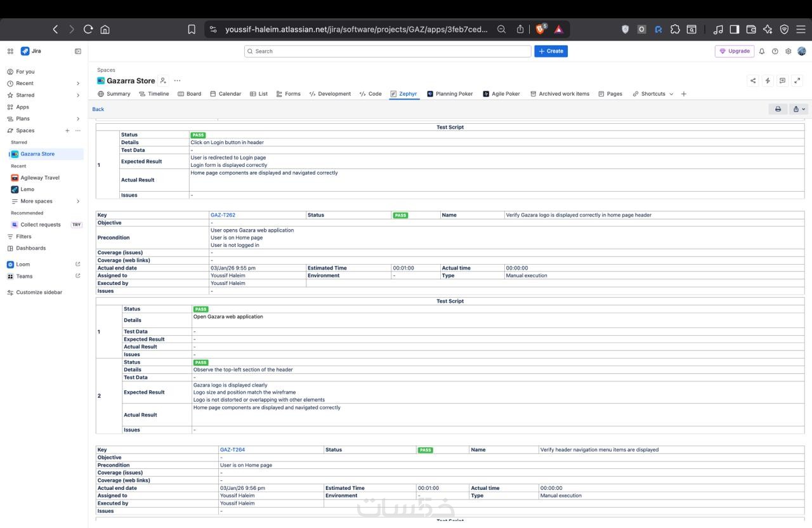Reload the page in the browser
812x528 pixels.
pos(88,29)
